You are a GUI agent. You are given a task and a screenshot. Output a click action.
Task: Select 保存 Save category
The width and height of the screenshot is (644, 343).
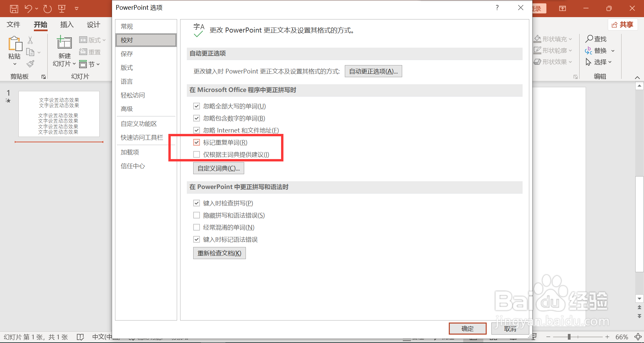[146, 54]
